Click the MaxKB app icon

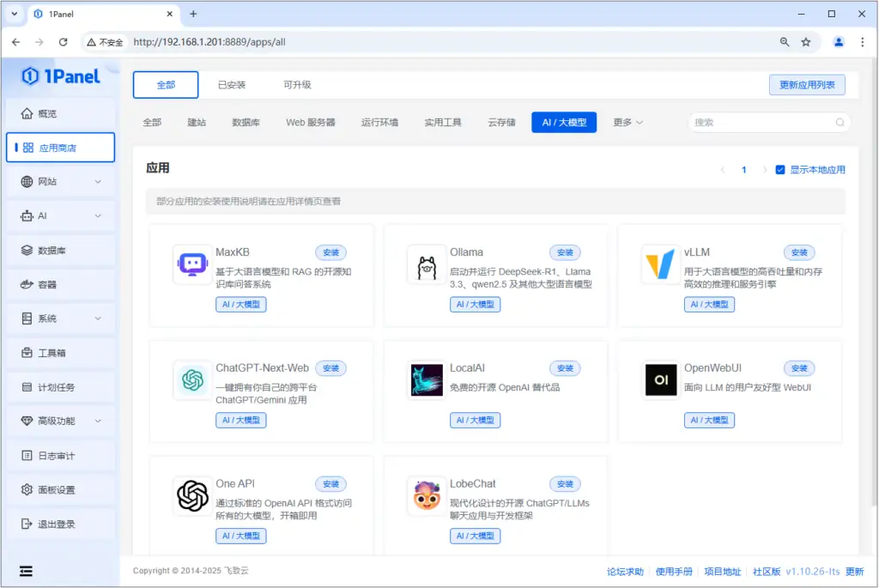coord(191,262)
